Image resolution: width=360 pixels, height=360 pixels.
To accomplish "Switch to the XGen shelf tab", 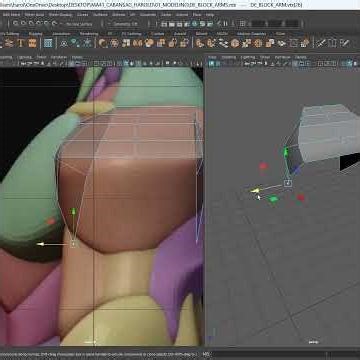I will pyautogui.click(x=280, y=34).
